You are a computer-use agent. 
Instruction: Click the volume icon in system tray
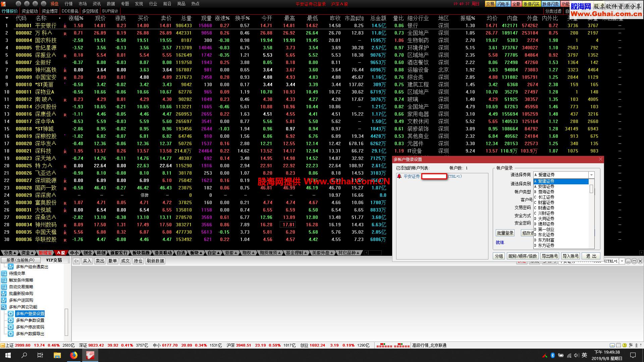tap(576, 355)
